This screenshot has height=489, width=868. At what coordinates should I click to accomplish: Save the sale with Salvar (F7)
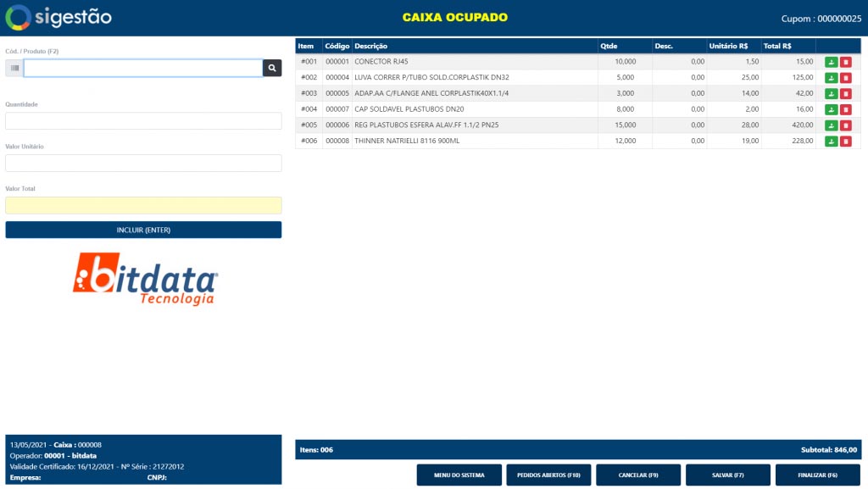click(727, 475)
